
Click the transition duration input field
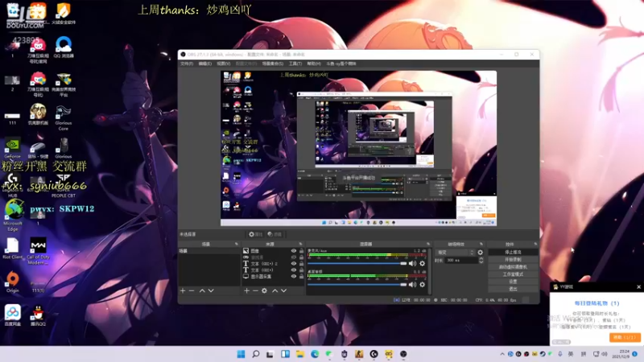[460, 260]
